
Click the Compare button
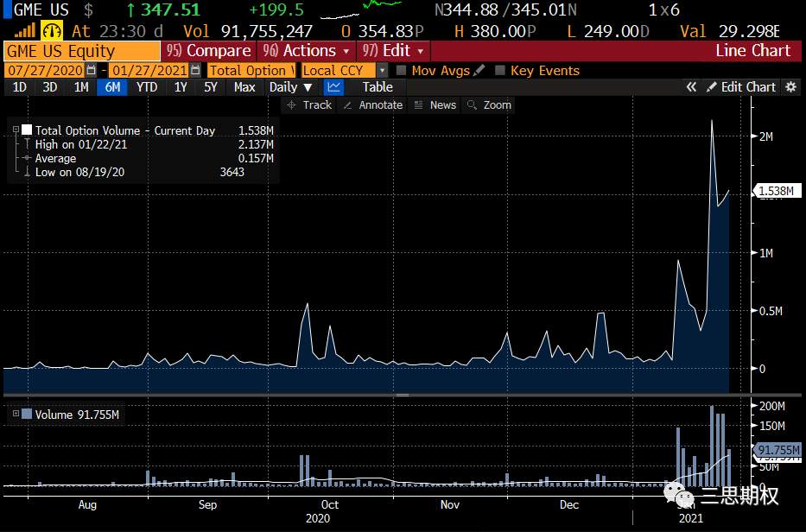coord(208,51)
